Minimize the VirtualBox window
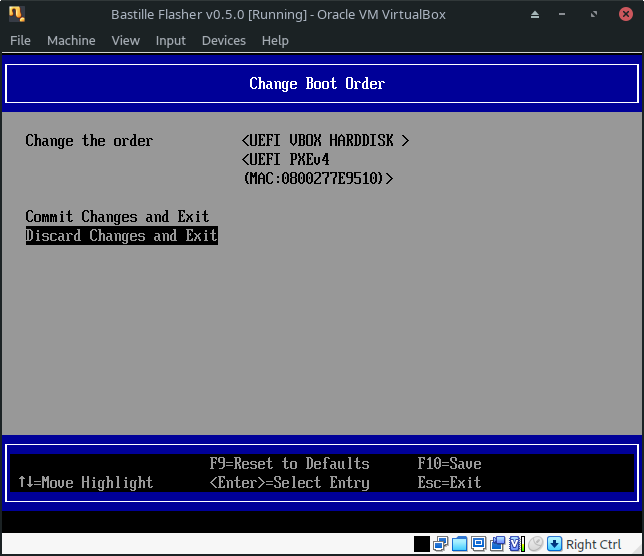The width and height of the screenshot is (644, 556). point(562,15)
